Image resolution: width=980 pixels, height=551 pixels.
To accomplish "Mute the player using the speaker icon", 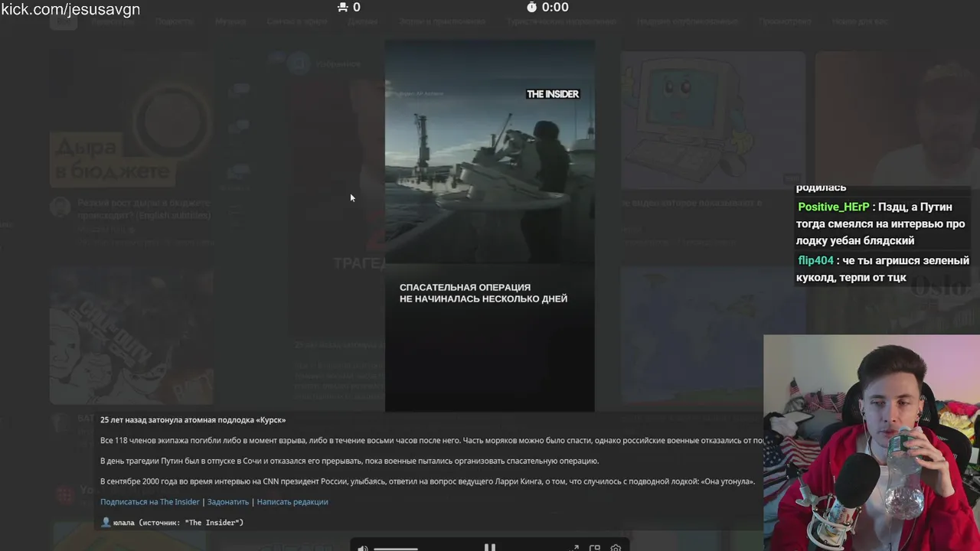I will coord(363,547).
